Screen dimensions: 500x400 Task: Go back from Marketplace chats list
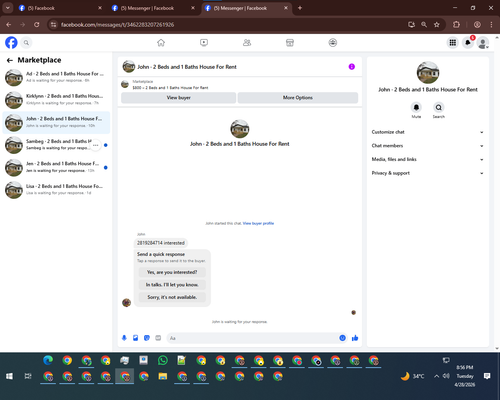10,60
